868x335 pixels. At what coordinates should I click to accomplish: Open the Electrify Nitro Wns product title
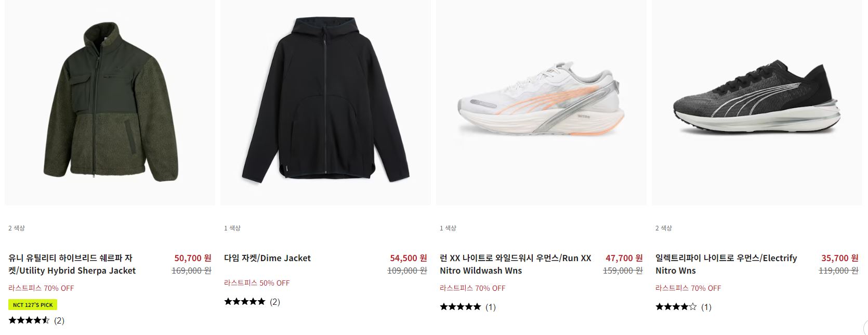(726, 264)
